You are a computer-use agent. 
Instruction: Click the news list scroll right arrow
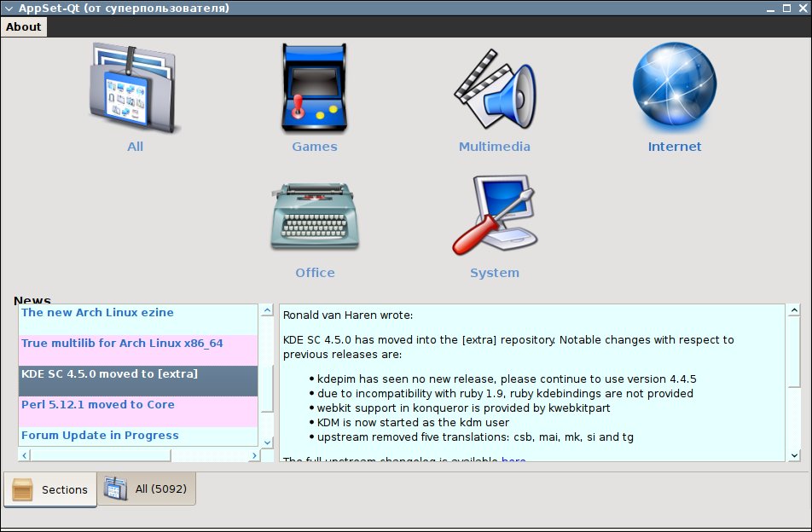tap(254, 455)
